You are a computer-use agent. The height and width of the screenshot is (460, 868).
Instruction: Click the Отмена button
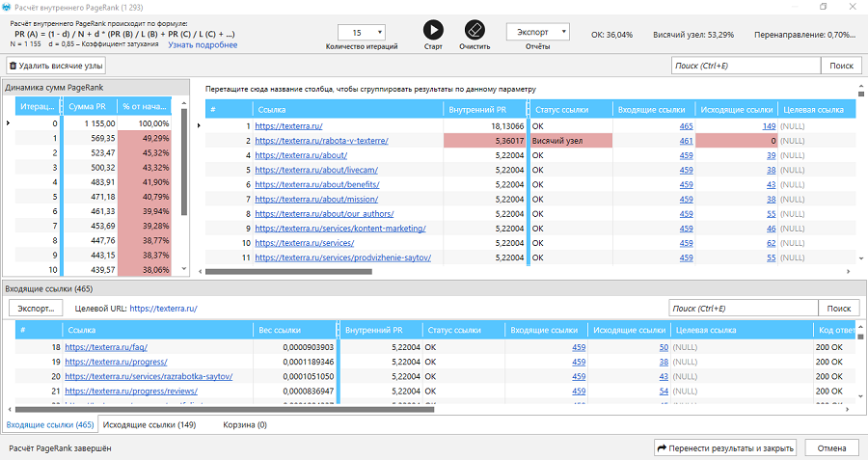click(x=831, y=447)
